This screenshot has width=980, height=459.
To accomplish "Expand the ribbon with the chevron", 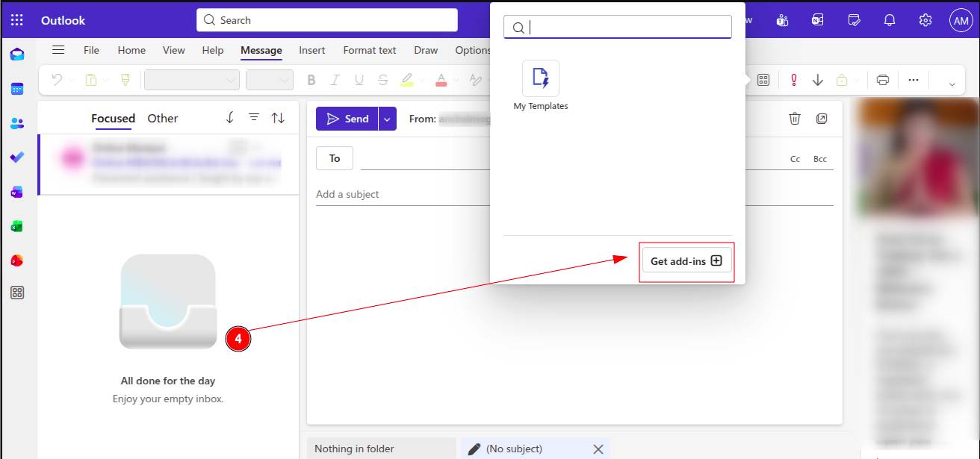I will pos(952,84).
